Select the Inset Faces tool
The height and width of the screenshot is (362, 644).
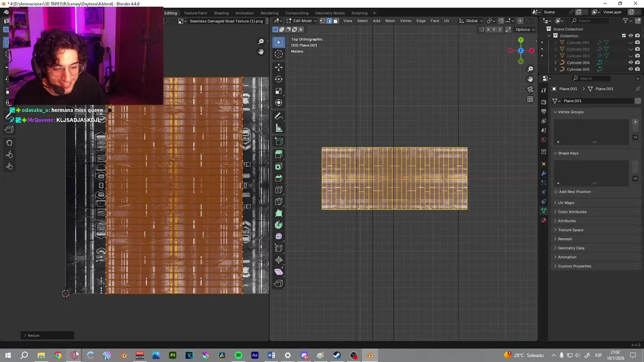point(279,166)
